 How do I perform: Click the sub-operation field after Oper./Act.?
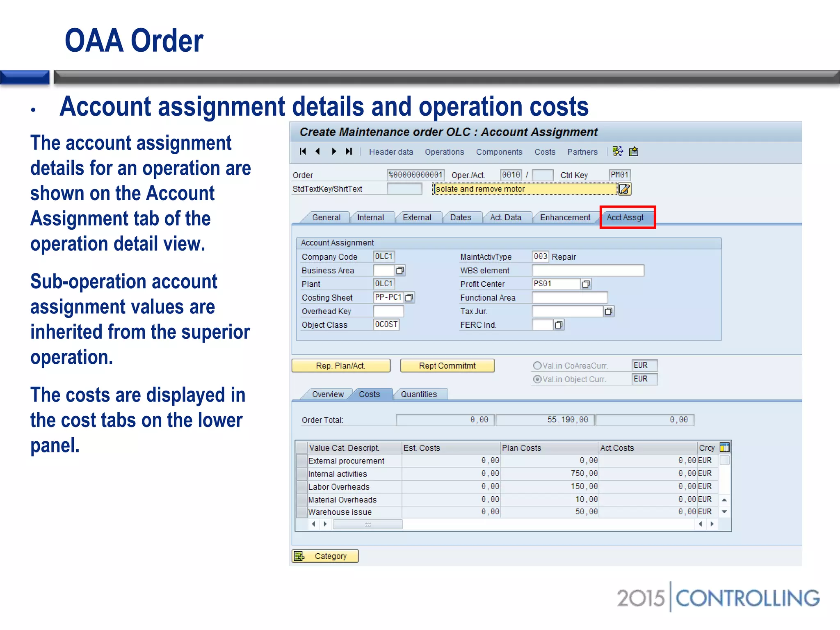[543, 175]
